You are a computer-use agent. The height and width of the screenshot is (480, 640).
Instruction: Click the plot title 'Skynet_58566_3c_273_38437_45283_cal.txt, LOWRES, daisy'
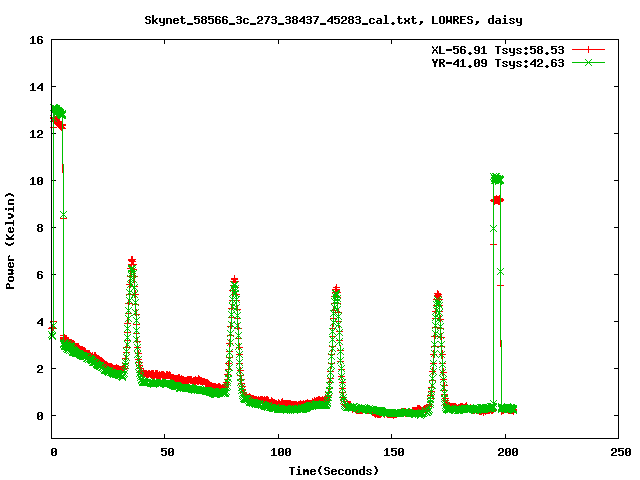[333, 20]
